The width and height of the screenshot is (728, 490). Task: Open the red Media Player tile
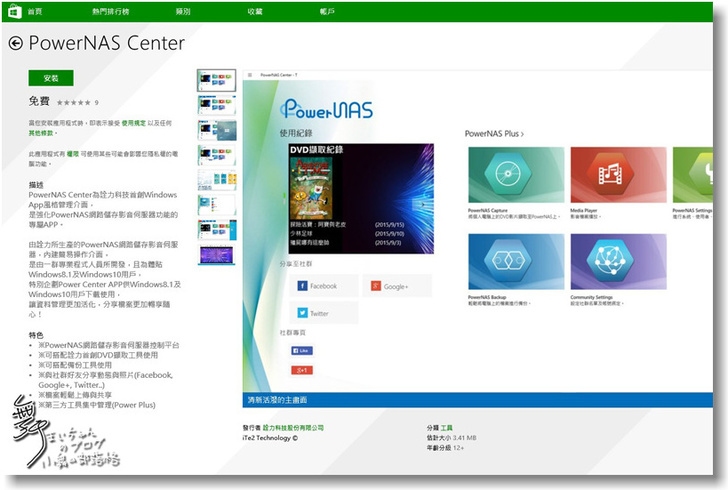[618, 175]
